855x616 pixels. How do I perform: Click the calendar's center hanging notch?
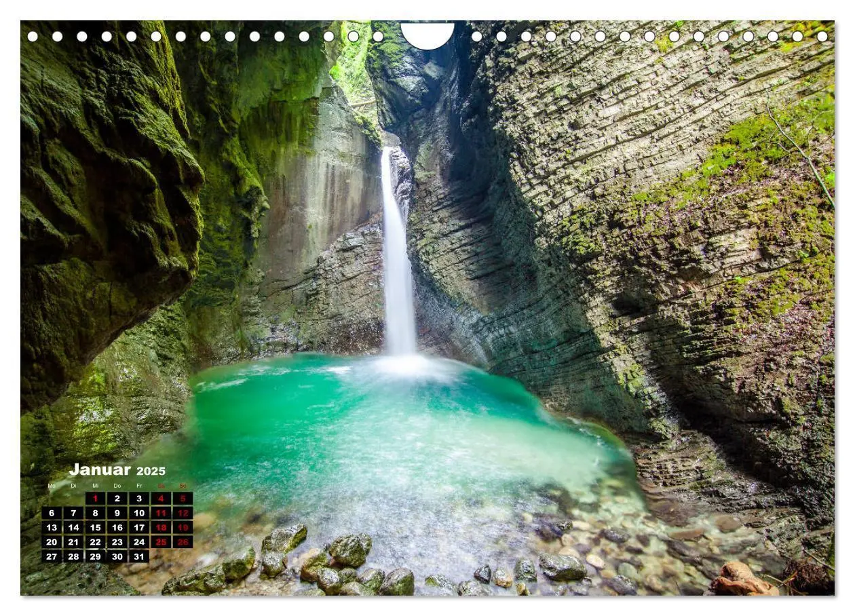[x=427, y=34]
